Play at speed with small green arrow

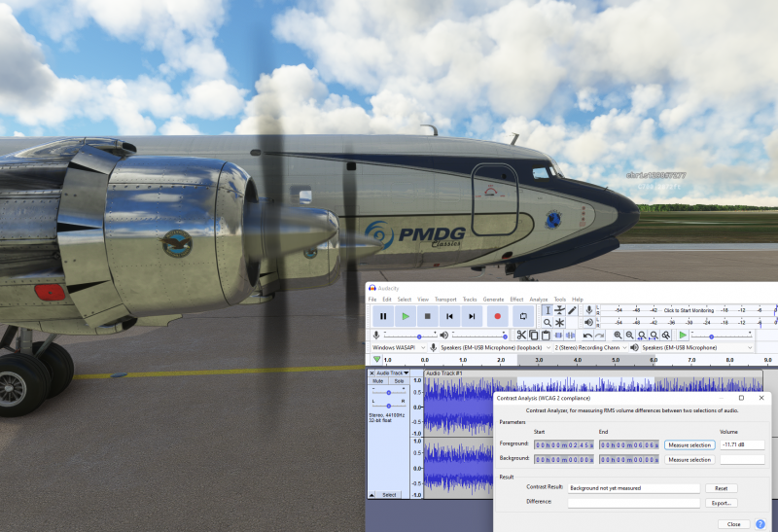tap(683, 336)
